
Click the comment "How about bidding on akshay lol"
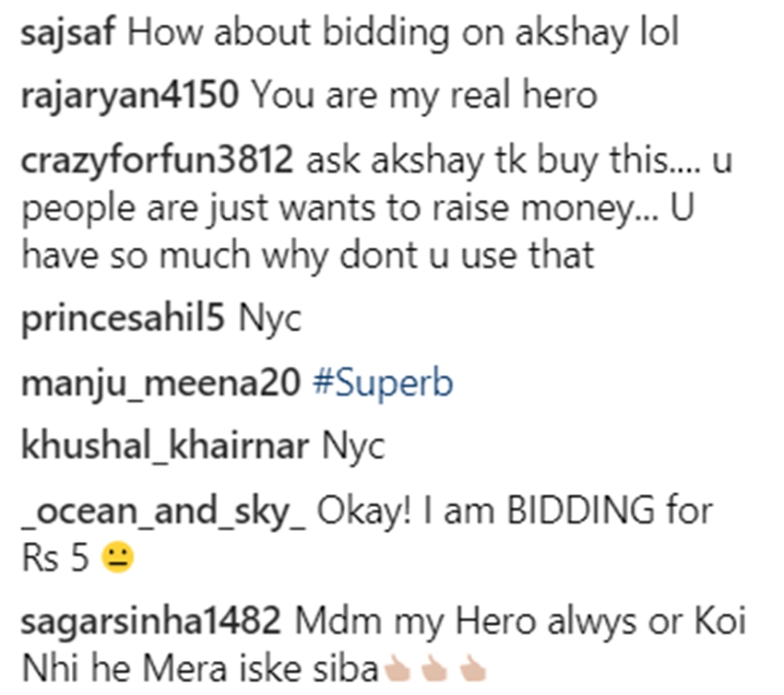point(401,34)
